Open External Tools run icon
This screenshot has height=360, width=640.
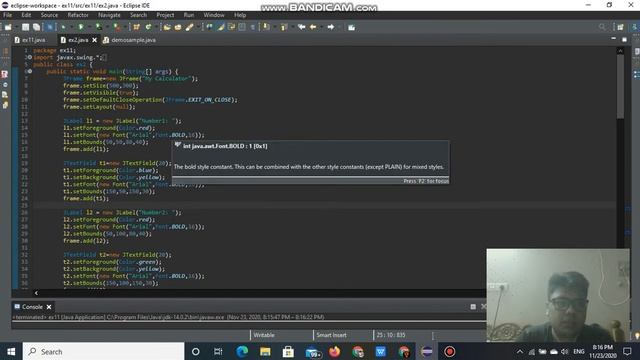coord(117,27)
